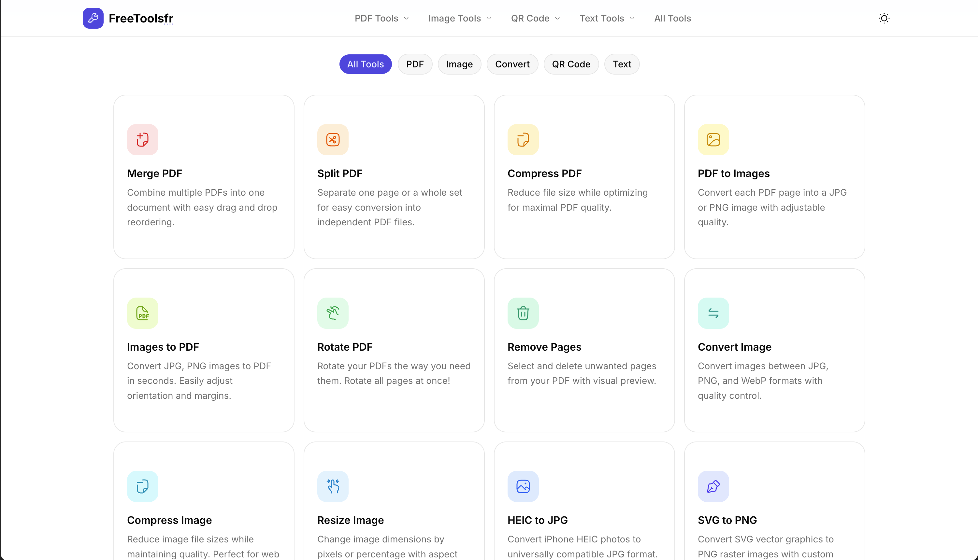Click the Convert Image arrows icon
This screenshot has width=978, height=560.
(x=713, y=313)
